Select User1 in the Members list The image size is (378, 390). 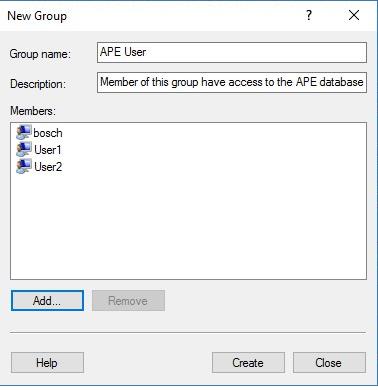(48, 150)
